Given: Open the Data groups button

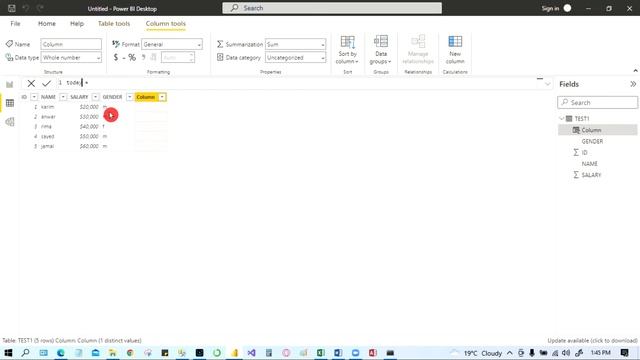Looking at the screenshot, I should click(x=381, y=49).
